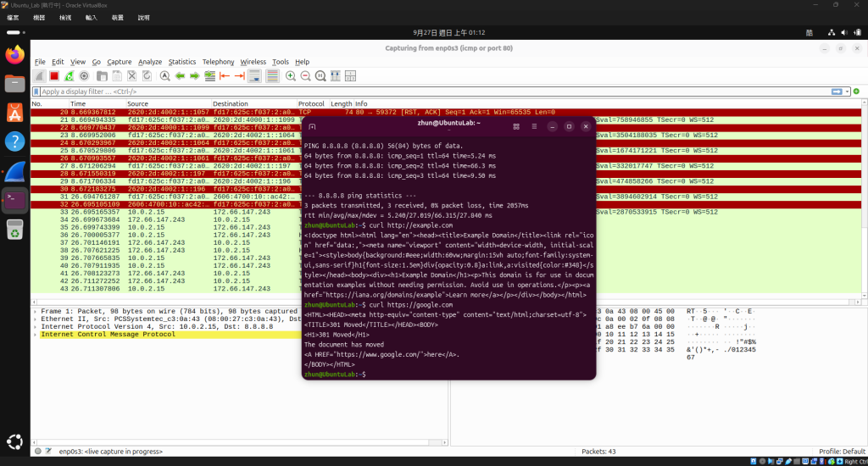
Task: Restart the current capture
Action: tap(69, 76)
